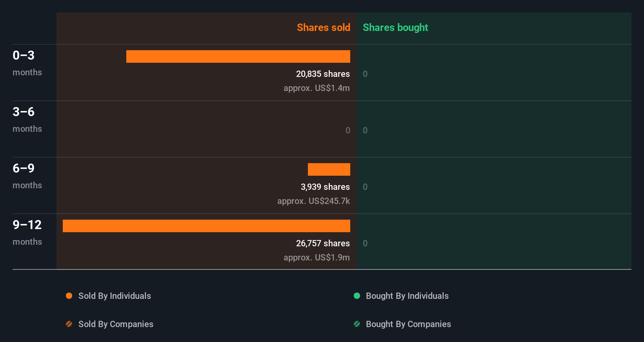Click the 6–9 months row label
Screen dimensions: 644x342
coord(27,176)
